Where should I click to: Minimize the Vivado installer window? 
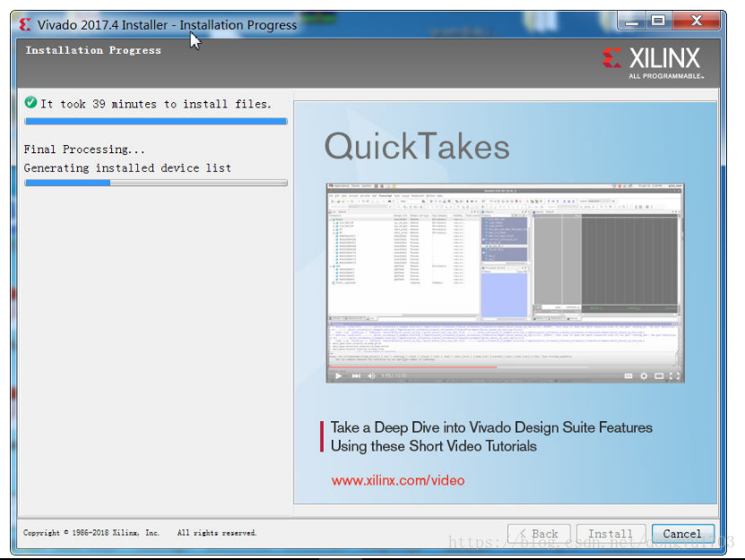pyautogui.click(x=631, y=21)
